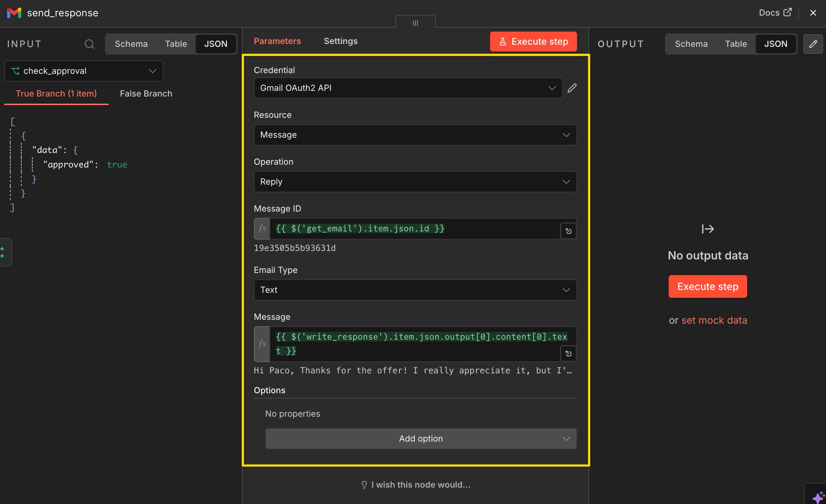Click the edit output pencil icon
The height and width of the screenshot is (504, 826).
(813, 44)
